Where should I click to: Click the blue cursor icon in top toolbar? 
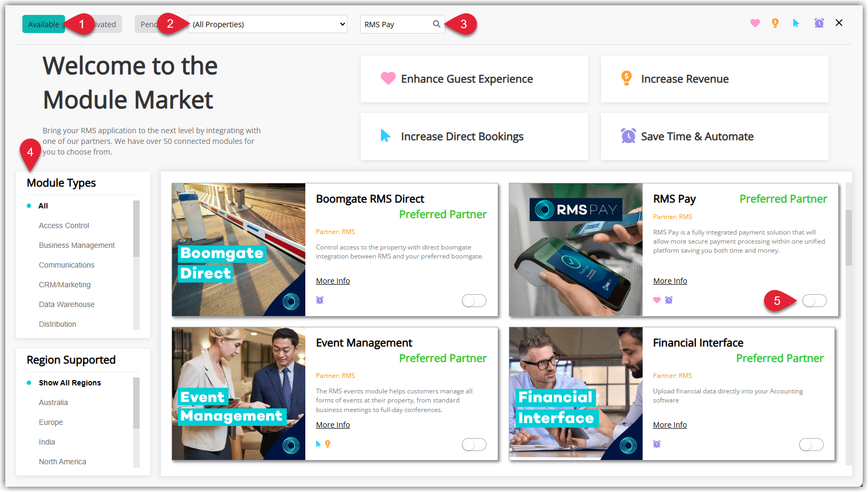pos(796,23)
